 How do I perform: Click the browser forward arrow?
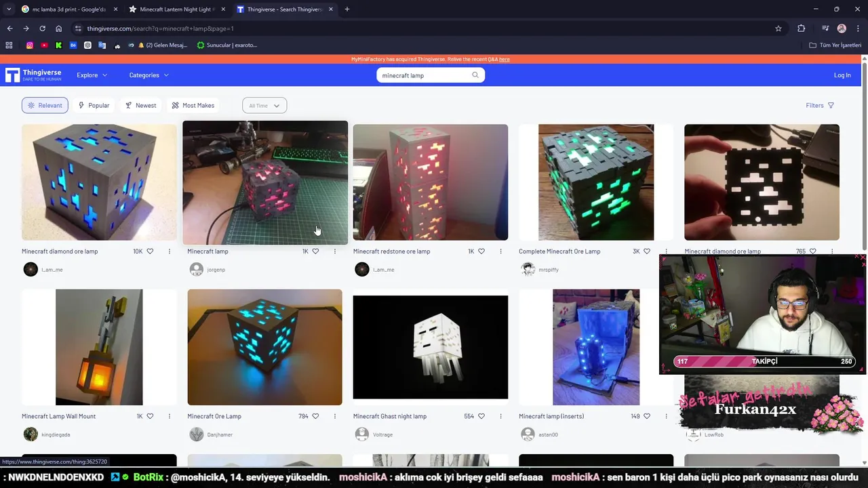tap(26, 28)
